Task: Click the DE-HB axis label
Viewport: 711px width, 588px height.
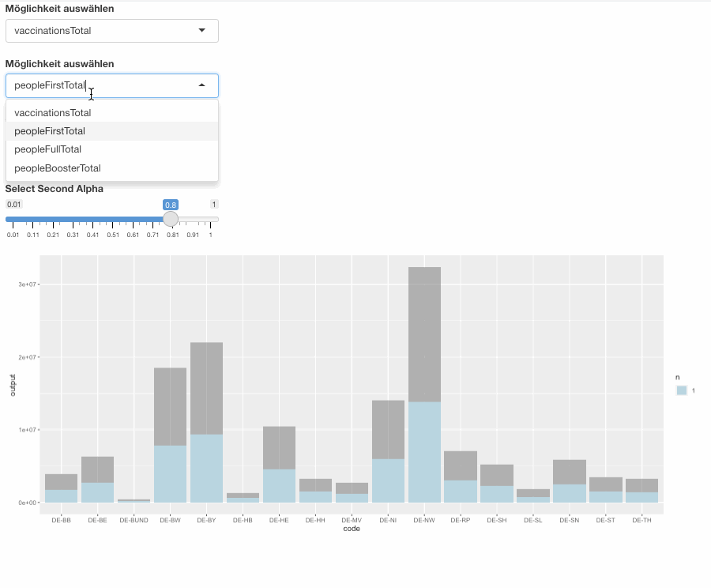Action: click(x=243, y=520)
